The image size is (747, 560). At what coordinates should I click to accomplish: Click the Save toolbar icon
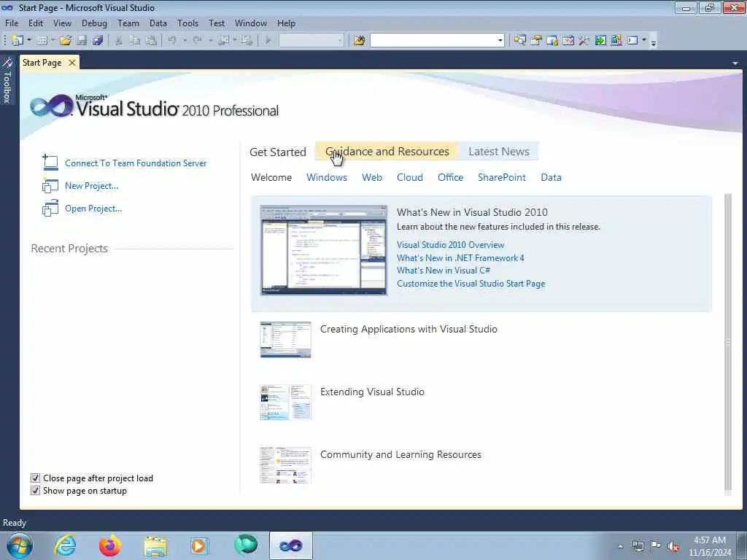(82, 41)
